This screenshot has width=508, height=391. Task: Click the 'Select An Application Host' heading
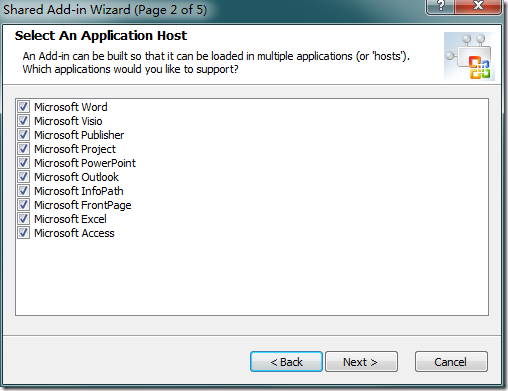[x=101, y=36]
